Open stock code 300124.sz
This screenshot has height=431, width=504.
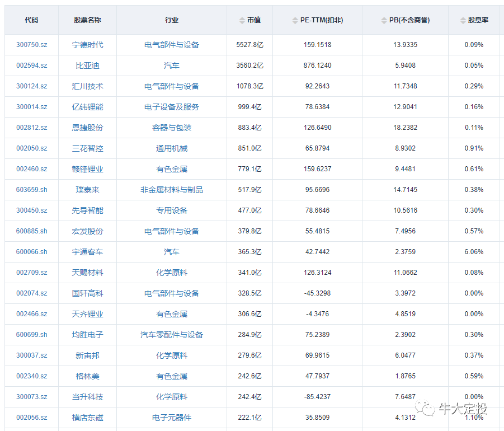32,86
